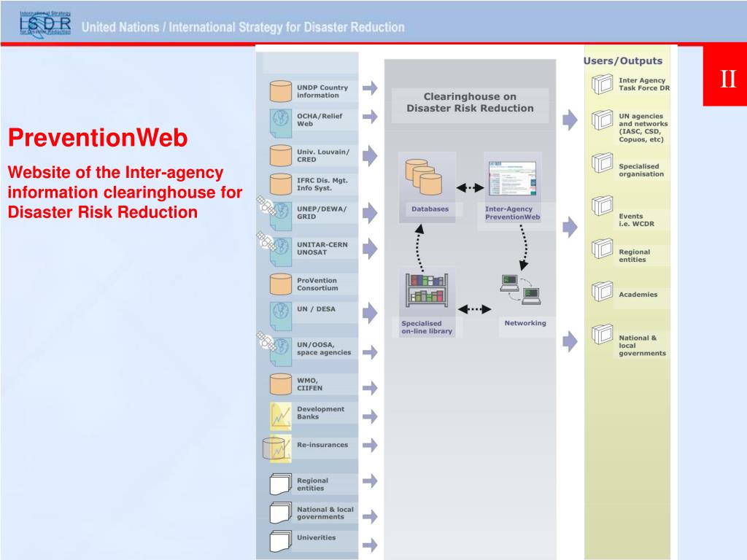Click the arrow next to Re-insurances
This screenshot has height=560, width=747.
click(x=370, y=446)
